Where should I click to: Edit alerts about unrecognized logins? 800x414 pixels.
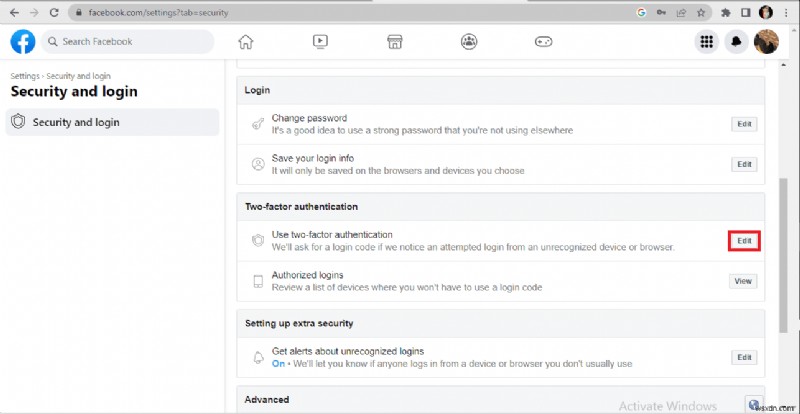click(744, 358)
